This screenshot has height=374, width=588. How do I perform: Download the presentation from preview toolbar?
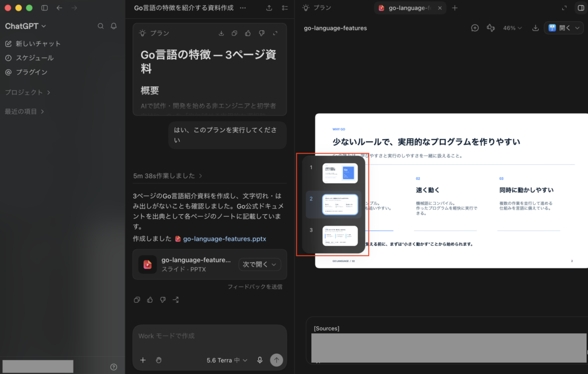pyautogui.click(x=535, y=28)
